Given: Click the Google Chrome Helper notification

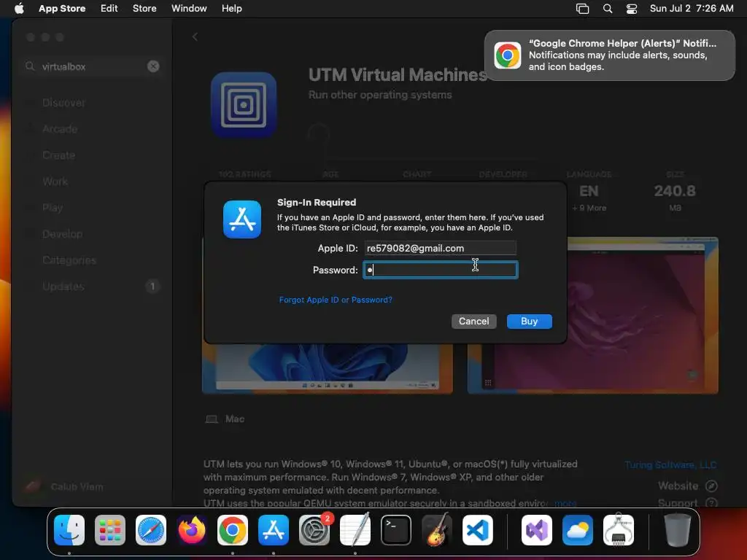Looking at the screenshot, I should (609, 55).
